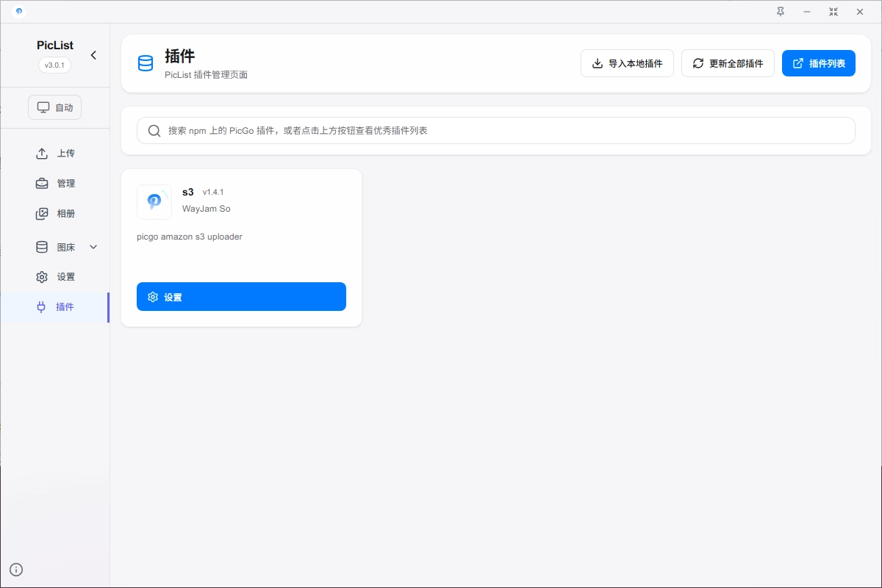The image size is (882, 588).
Task: Click the WayJam So author text
Action: (x=207, y=209)
